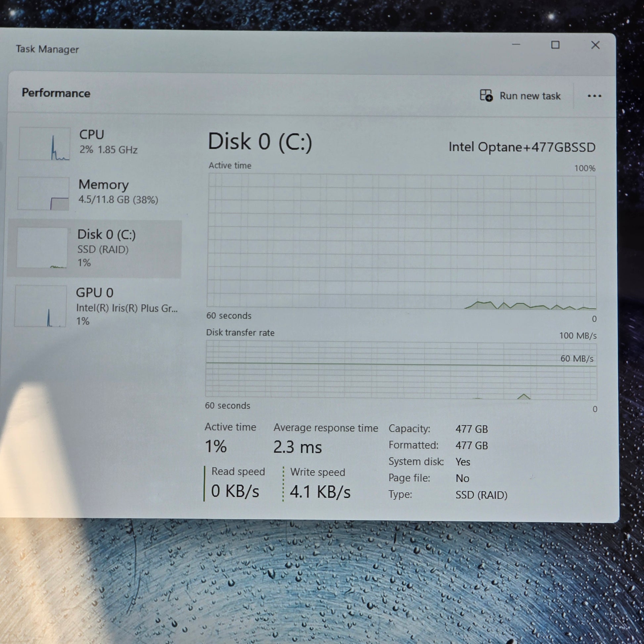
Task: Close the Task Manager window
Action: point(595,45)
